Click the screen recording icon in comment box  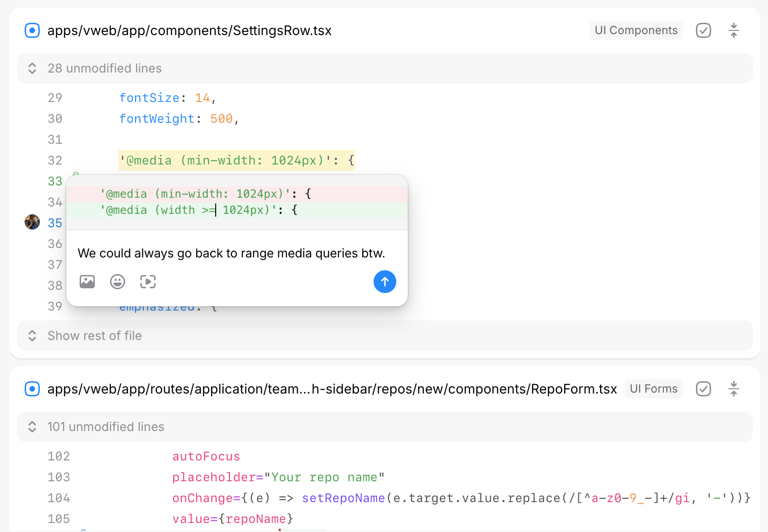coord(148,282)
